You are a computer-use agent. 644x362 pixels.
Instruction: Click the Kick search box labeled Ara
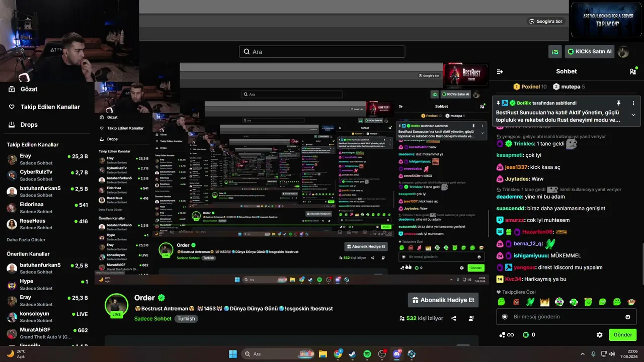[x=322, y=52]
